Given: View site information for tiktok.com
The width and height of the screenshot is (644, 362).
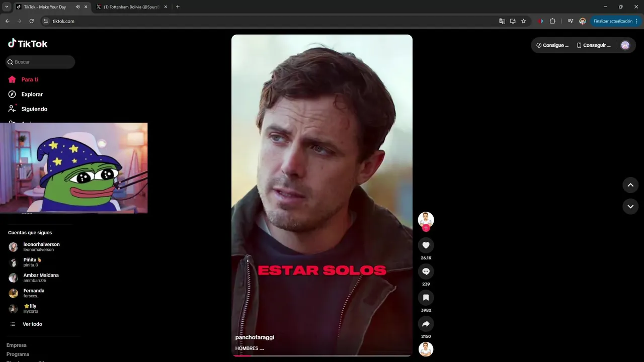Looking at the screenshot, I should tap(46, 21).
